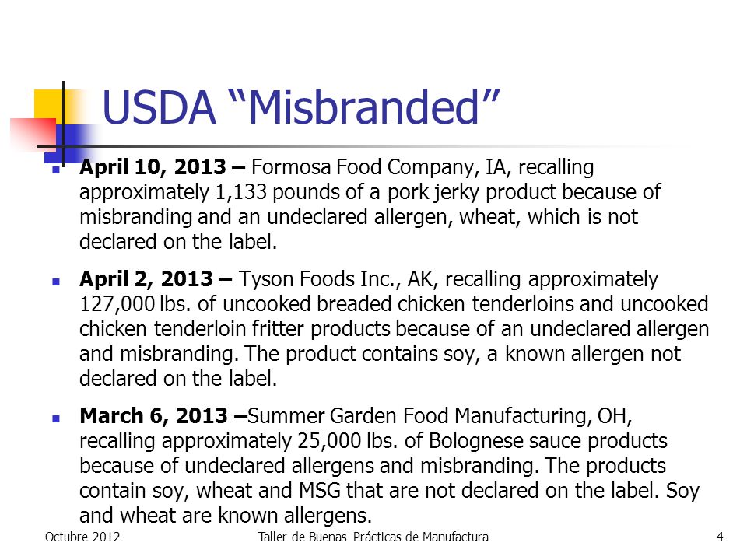Click the footer date Octubre 2012

[x=82, y=537]
